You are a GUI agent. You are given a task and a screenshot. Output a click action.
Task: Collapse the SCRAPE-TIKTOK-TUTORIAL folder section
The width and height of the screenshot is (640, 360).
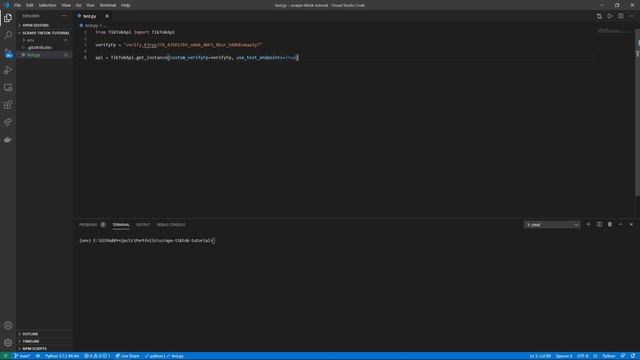[44, 33]
